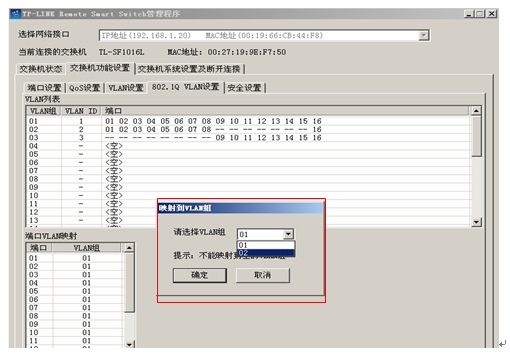The height and width of the screenshot is (360, 510).
Task: Open the QoS设置 sub-tab
Action: coord(85,88)
